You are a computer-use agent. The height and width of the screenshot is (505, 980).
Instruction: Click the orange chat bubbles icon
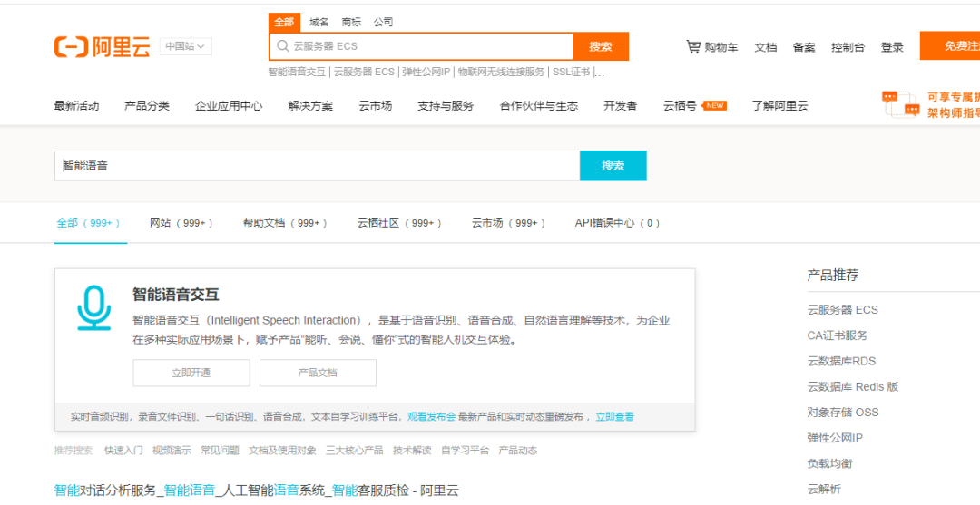(x=901, y=103)
